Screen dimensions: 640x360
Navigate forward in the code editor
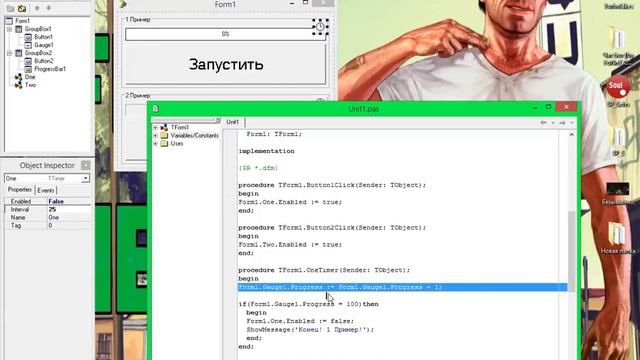pos(562,122)
